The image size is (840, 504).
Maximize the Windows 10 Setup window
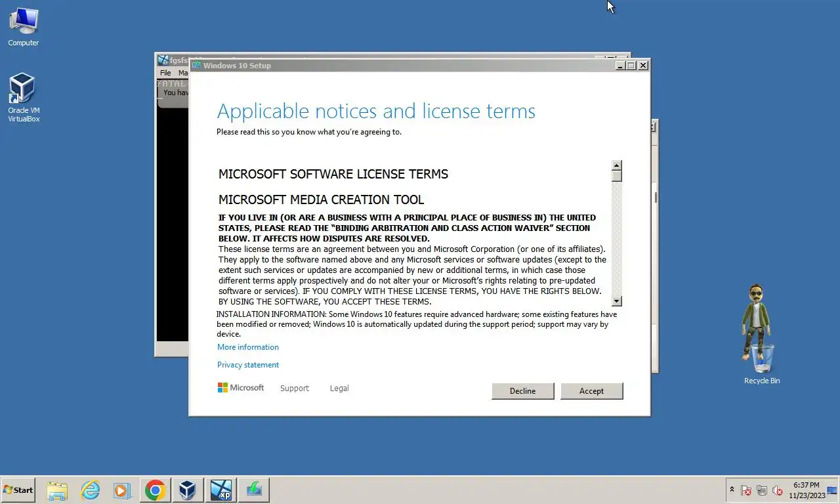(x=631, y=65)
